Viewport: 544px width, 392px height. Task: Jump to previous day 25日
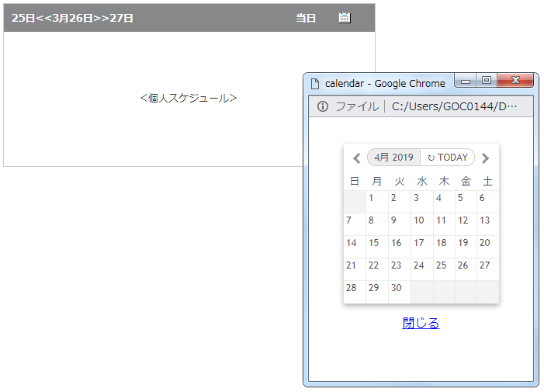click(x=23, y=18)
